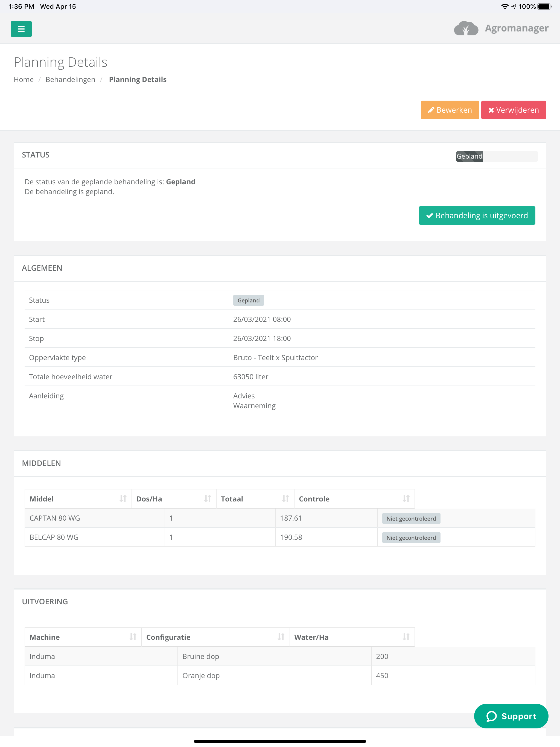
Task: Click CAPTAN 80 WG Niet gecontroleerd badge
Action: pyautogui.click(x=411, y=518)
